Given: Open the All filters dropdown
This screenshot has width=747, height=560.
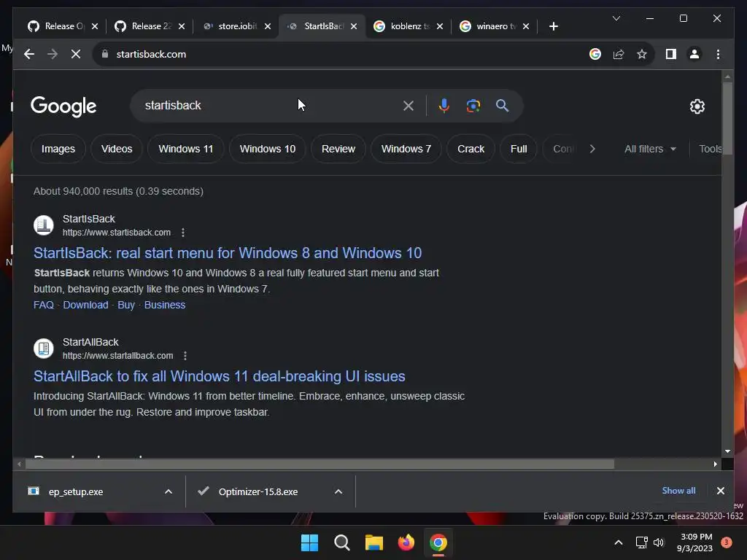Looking at the screenshot, I should pyautogui.click(x=650, y=149).
